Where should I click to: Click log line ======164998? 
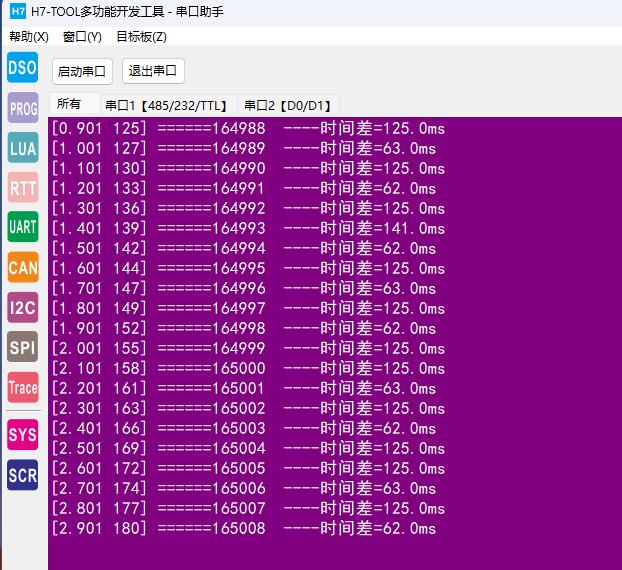244,328
